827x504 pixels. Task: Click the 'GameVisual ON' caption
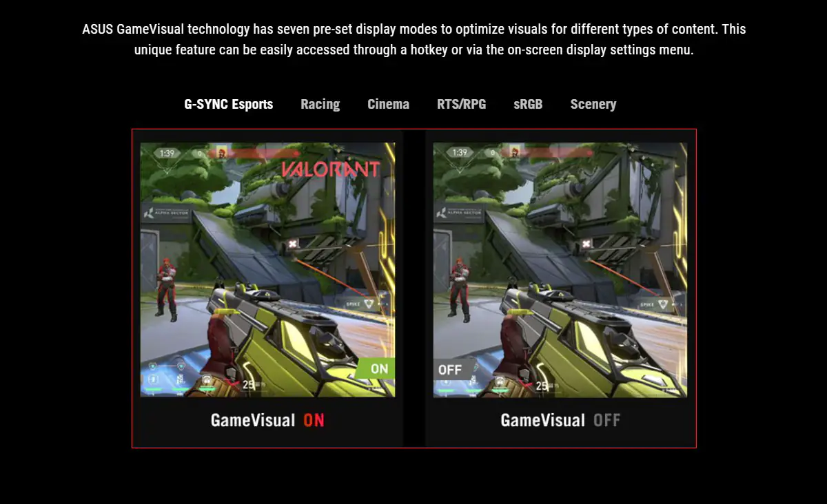point(267,420)
